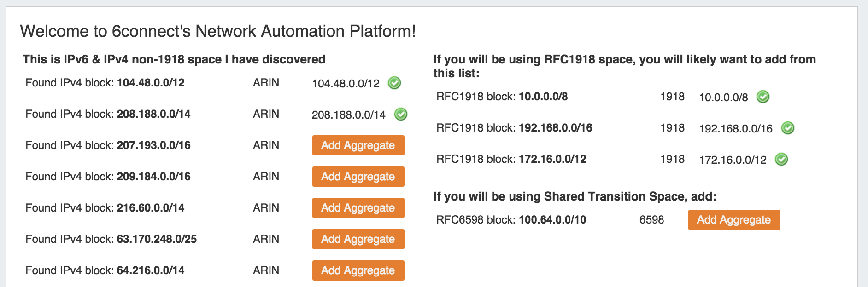Add Aggregate for block 207.193.0.0/16
The image size is (868, 287).
coord(358,145)
